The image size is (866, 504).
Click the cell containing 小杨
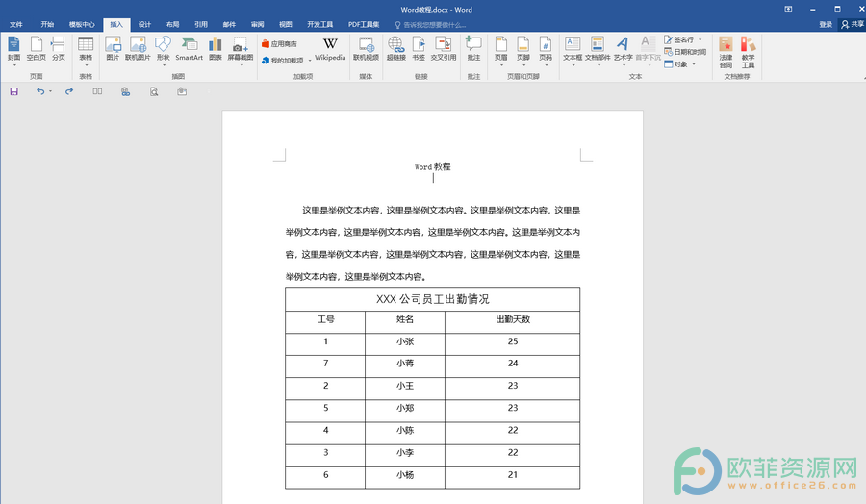(x=405, y=477)
